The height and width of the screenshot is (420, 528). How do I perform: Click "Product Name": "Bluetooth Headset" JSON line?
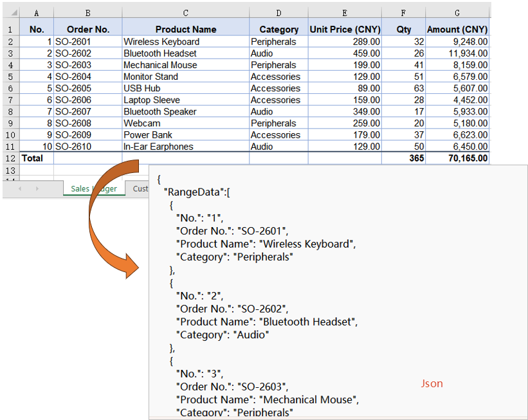coord(267,322)
